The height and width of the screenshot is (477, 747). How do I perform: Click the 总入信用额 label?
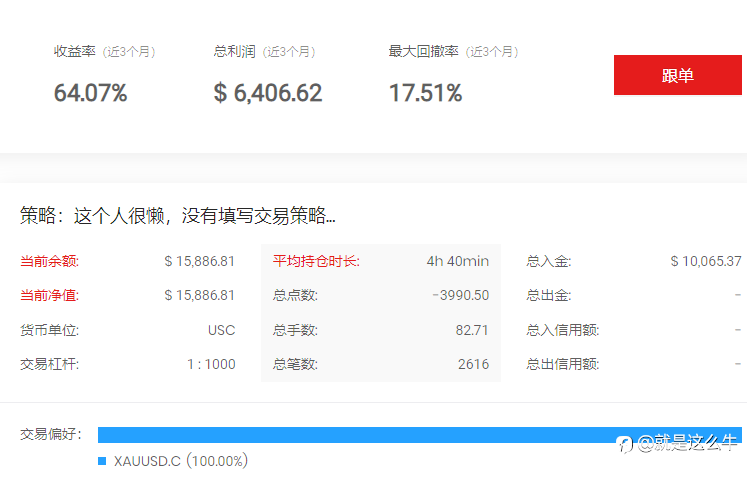563,330
